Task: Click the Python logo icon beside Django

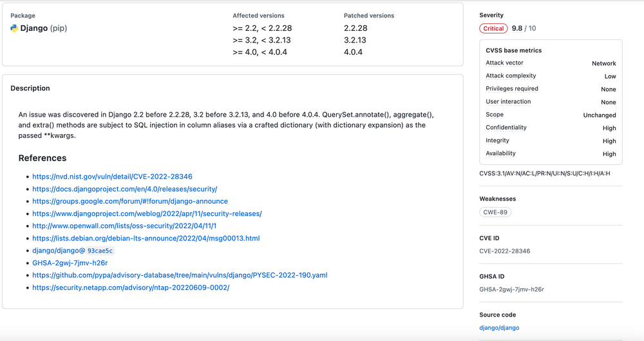Action: pyautogui.click(x=14, y=28)
